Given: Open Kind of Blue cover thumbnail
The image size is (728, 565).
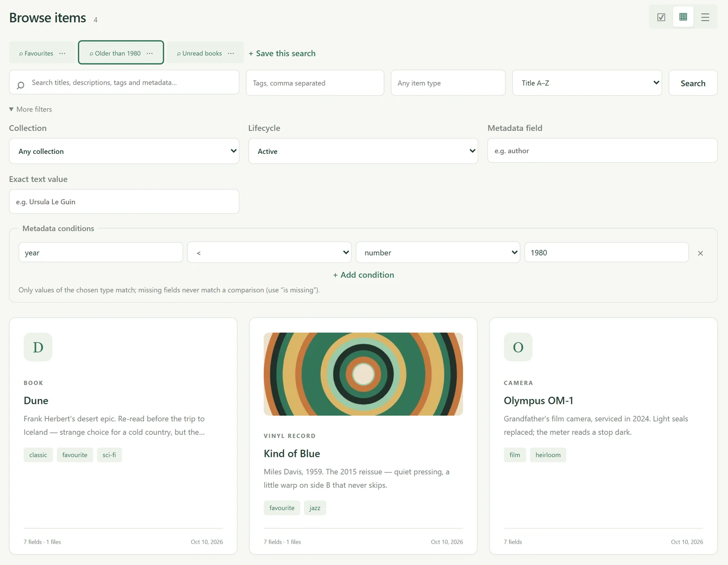Looking at the screenshot, I should pos(363,374).
